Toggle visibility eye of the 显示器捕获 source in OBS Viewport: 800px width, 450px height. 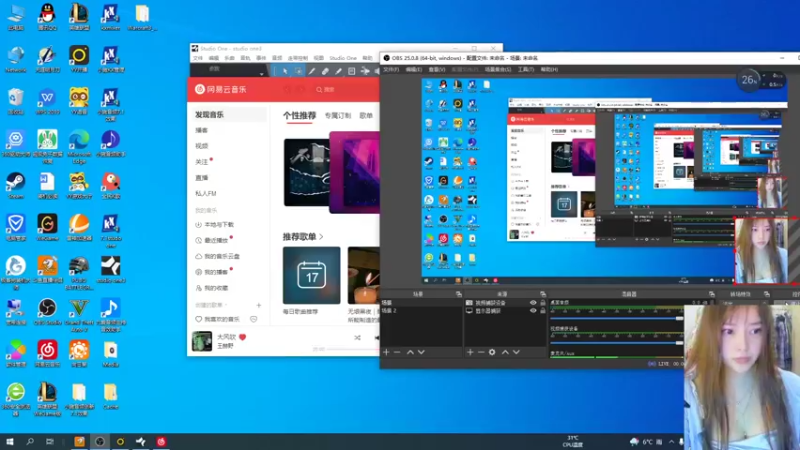click(533, 311)
